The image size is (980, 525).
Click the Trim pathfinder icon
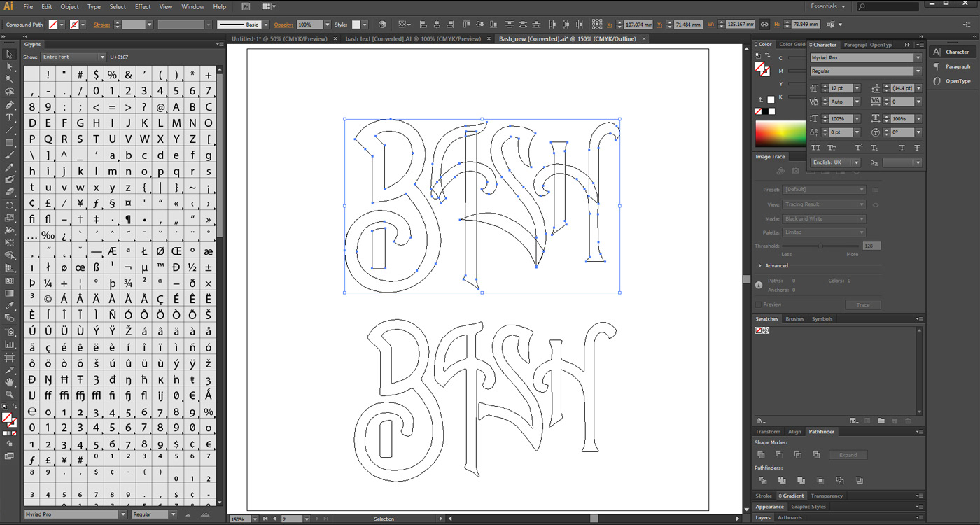click(782, 481)
